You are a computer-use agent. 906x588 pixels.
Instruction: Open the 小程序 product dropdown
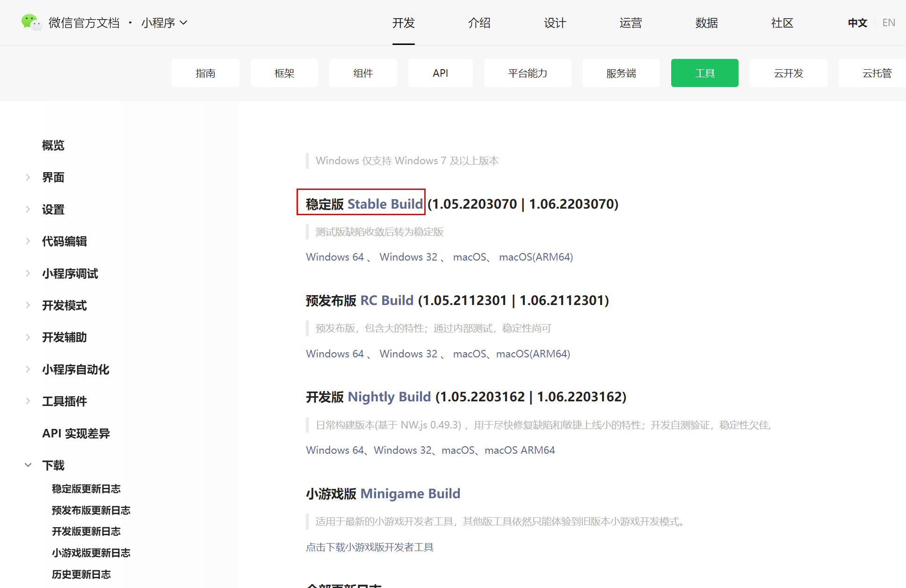(x=164, y=22)
